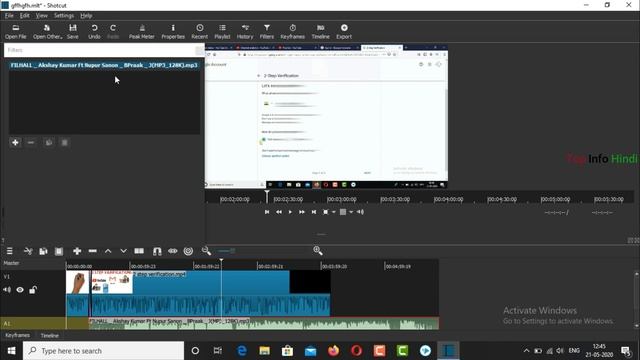Open the Recent files panel
This screenshot has width=640, height=360.
click(200, 31)
